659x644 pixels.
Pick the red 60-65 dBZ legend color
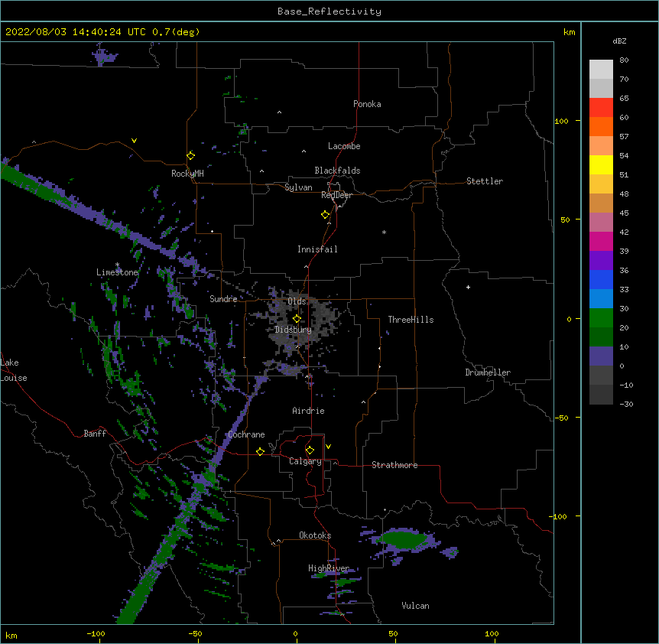(x=601, y=108)
